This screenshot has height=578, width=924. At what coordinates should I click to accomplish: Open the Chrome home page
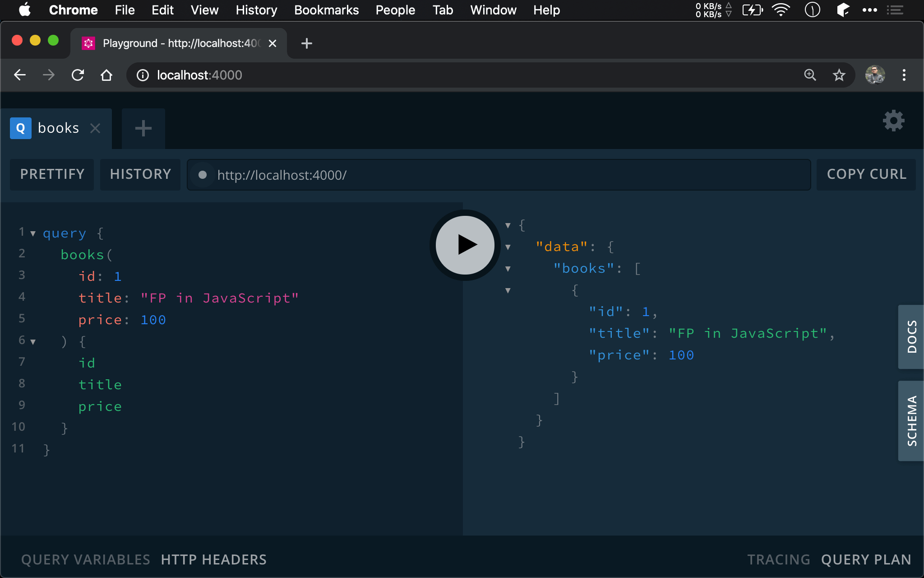(106, 75)
